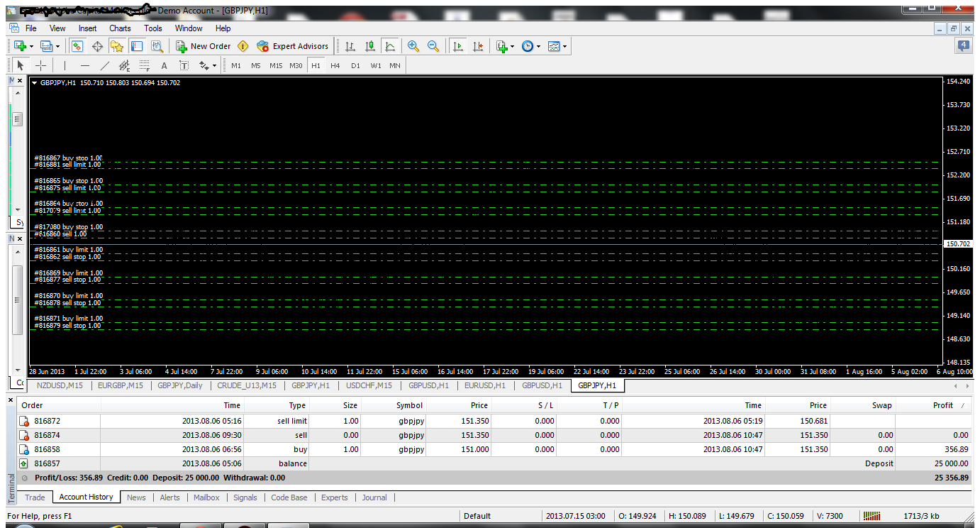Select the Trendline tool
The height and width of the screenshot is (528, 980).
(105, 65)
